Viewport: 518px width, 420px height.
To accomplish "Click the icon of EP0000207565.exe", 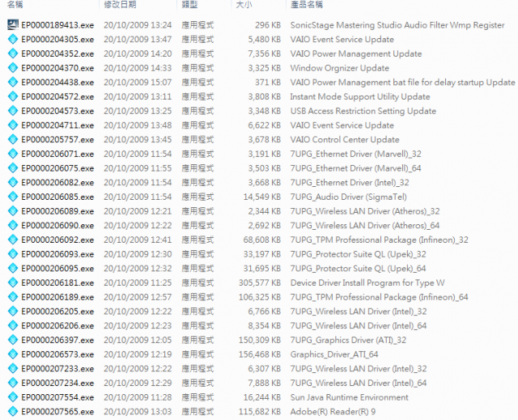I will 13,411.
